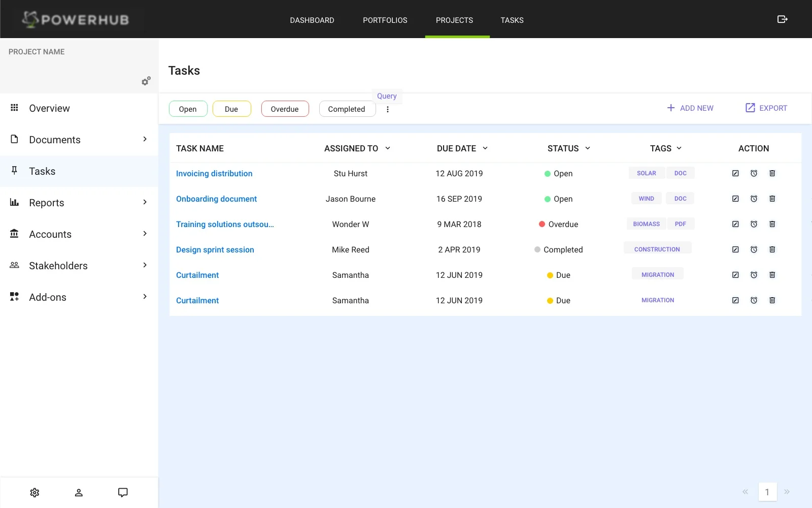Click the POWERHUB logo
Viewport: 812px width, 508px height.
pos(76,19)
